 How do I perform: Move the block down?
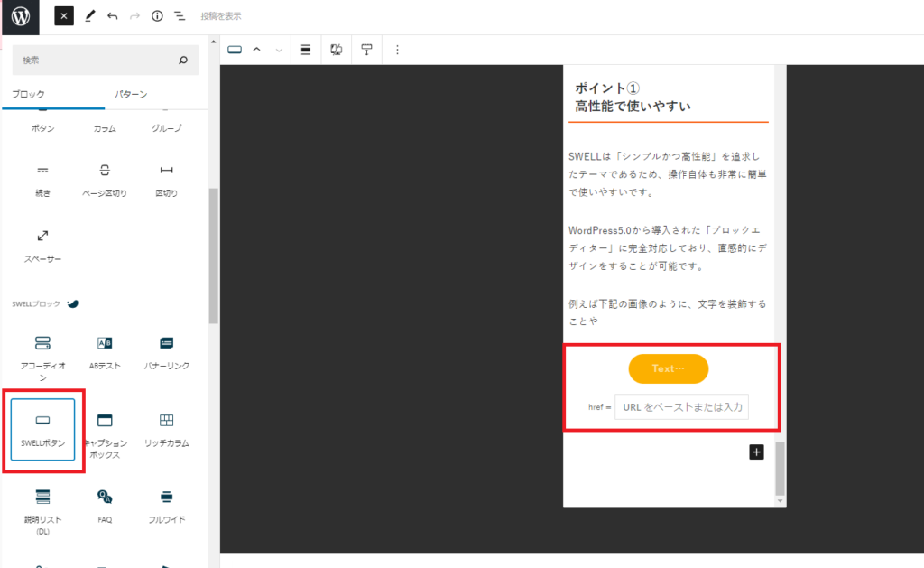tap(279, 51)
